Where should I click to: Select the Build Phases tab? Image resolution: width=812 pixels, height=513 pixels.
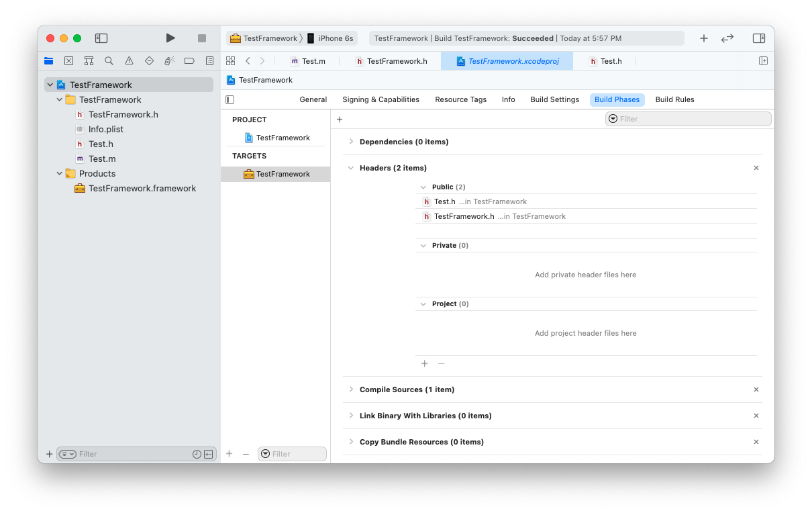tap(617, 99)
